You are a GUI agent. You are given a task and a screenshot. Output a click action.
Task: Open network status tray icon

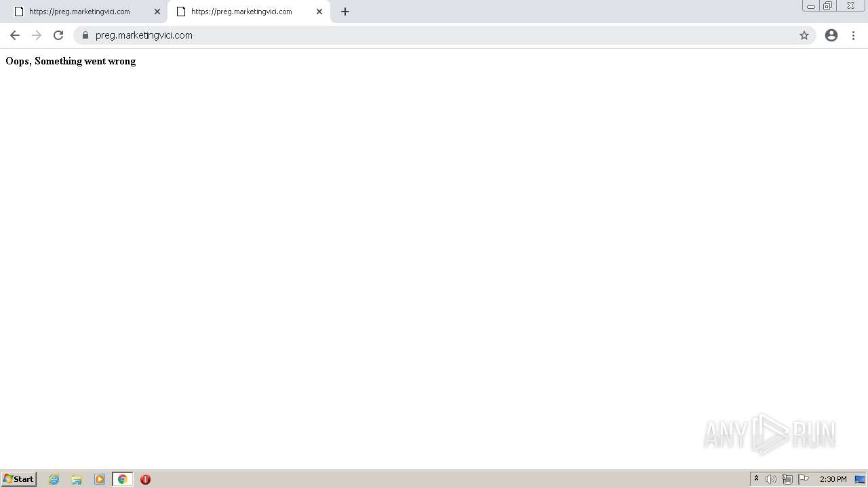[787, 479]
